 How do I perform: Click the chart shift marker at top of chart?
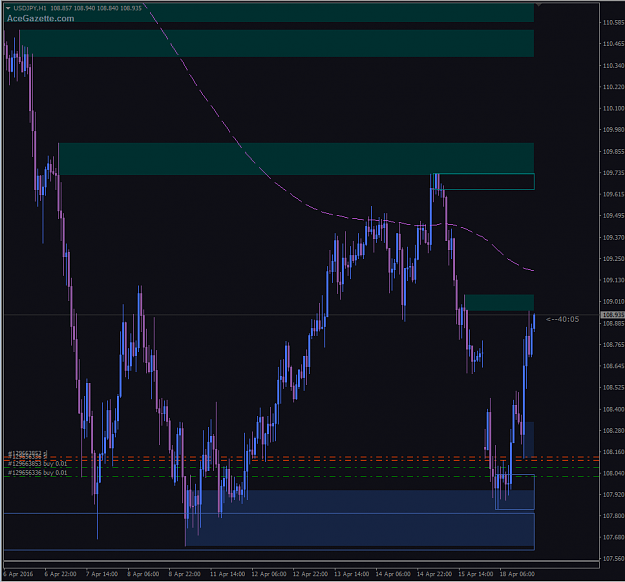(x=539, y=4)
